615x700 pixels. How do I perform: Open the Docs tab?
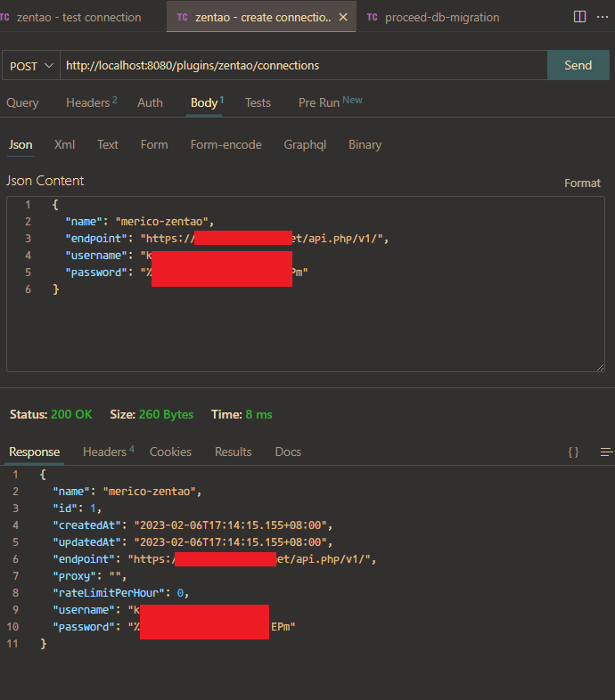click(x=288, y=452)
